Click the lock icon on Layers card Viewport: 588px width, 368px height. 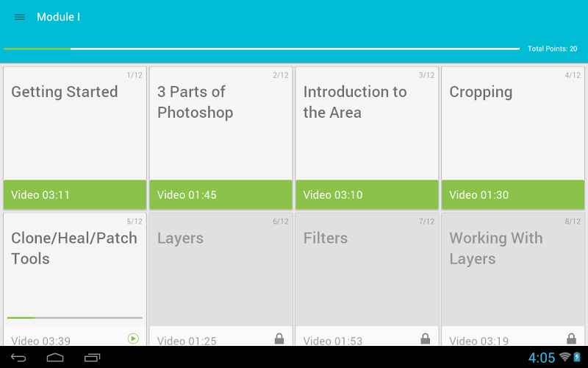click(279, 339)
